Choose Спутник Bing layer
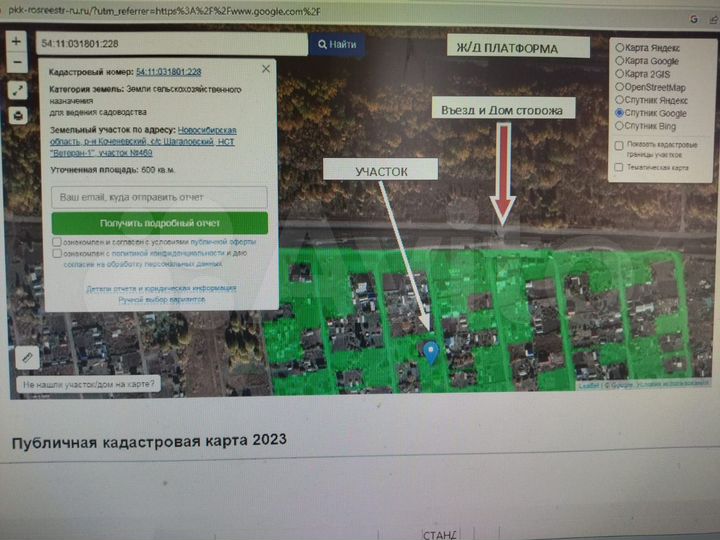The image size is (720, 540). [620, 127]
